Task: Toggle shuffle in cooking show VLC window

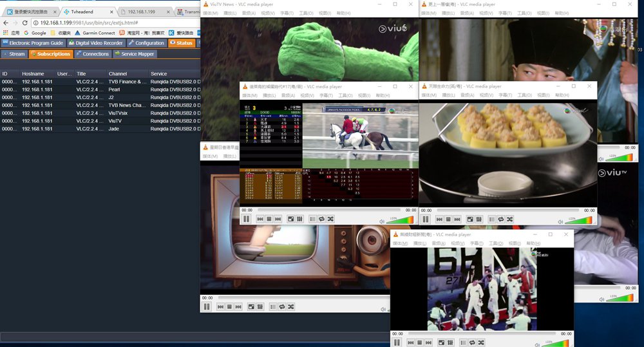Action: [509, 219]
